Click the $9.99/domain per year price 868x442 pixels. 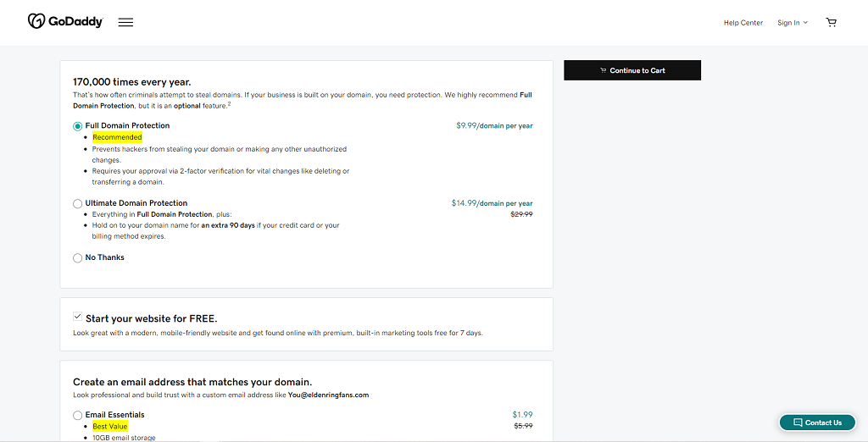(x=494, y=125)
